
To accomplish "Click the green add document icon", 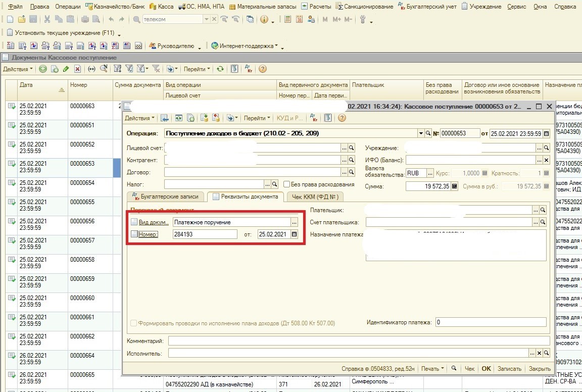I will pyautogui.click(x=43, y=69).
